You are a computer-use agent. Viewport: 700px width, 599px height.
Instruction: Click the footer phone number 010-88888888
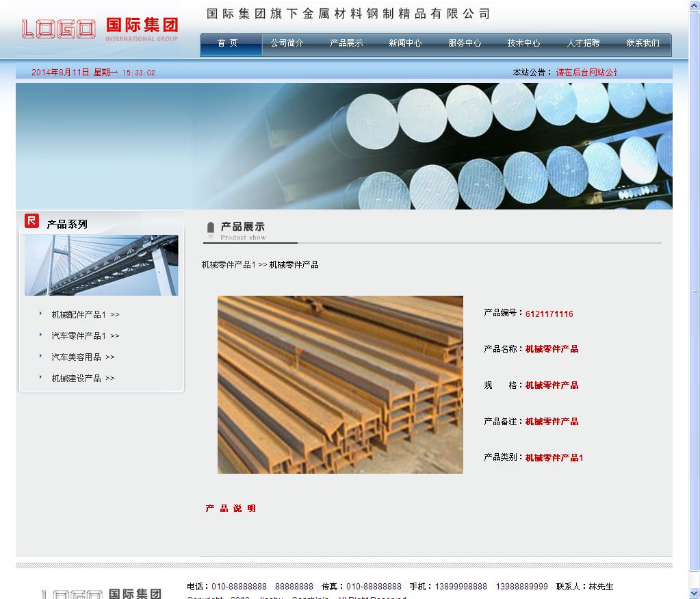239,587
